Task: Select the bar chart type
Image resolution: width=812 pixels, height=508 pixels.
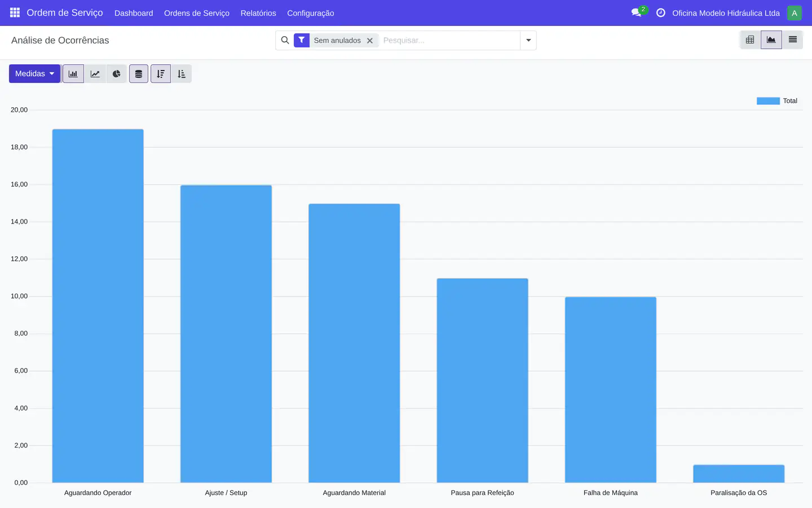Action: (x=73, y=74)
